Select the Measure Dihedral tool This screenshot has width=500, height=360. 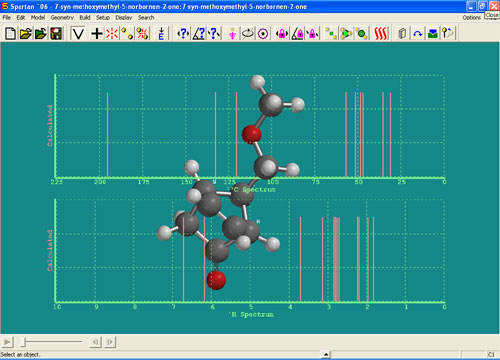(214, 34)
